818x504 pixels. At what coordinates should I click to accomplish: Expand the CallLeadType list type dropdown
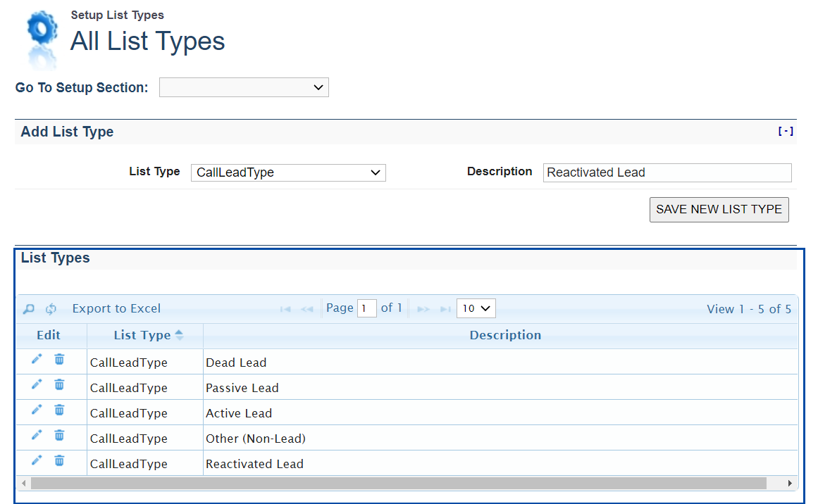[288, 172]
